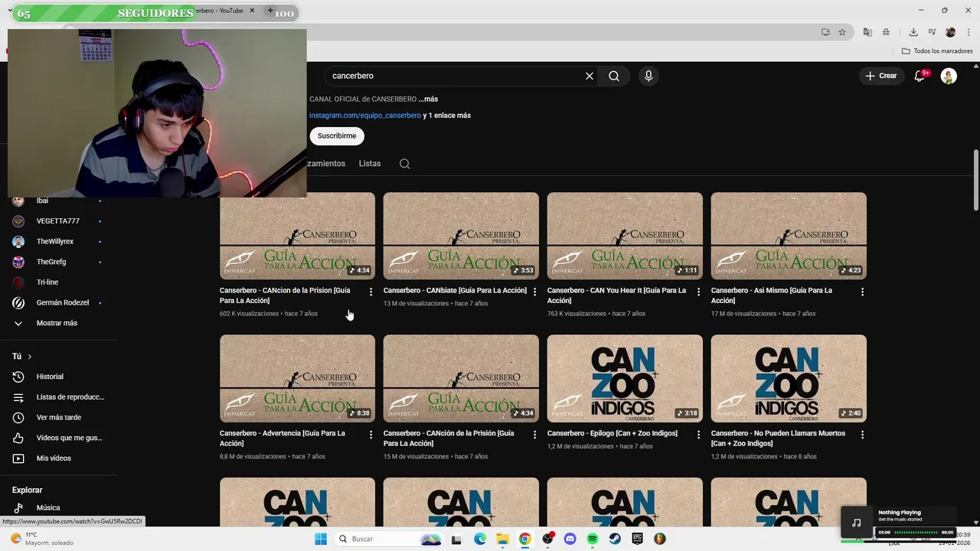Screen dimensions: 980x551
Task: Open Todos los marcadores bookmarks folder
Action: (937, 51)
